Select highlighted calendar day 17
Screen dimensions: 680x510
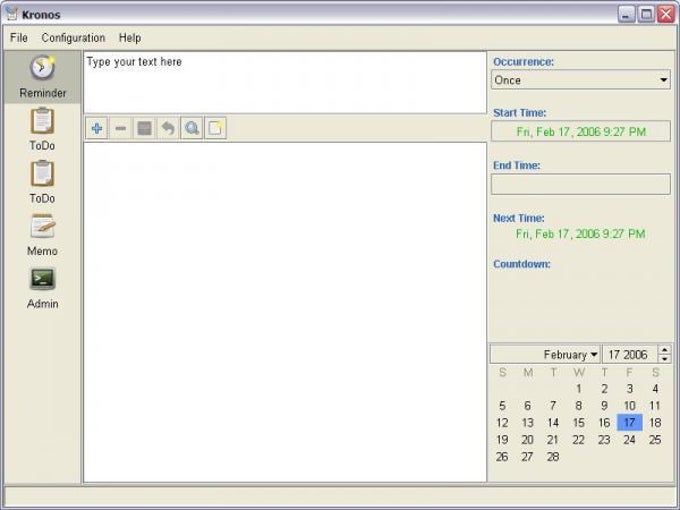pos(630,422)
